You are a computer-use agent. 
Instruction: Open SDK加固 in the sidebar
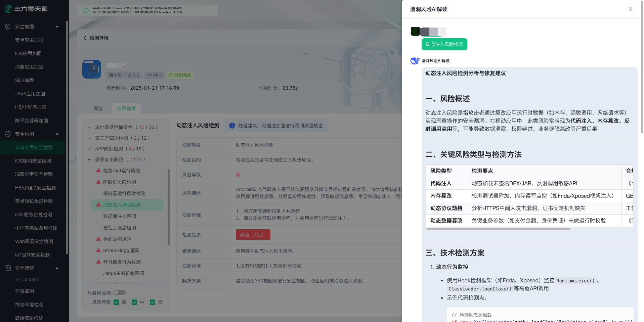25,80
